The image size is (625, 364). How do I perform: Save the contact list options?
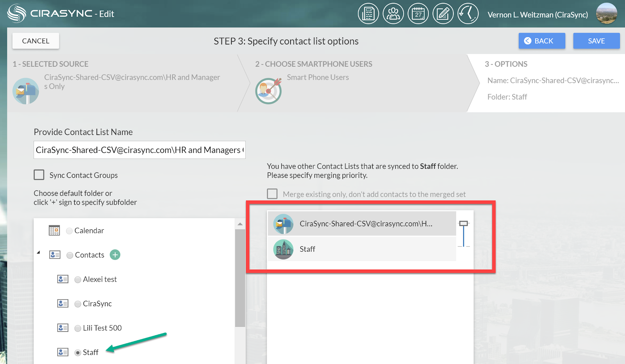pyautogui.click(x=596, y=41)
